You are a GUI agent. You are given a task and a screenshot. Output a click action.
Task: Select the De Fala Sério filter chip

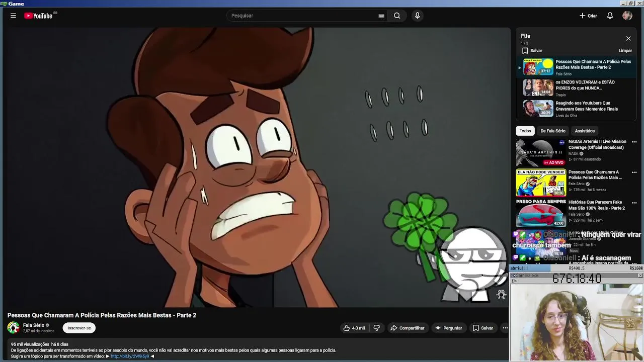pyautogui.click(x=553, y=131)
